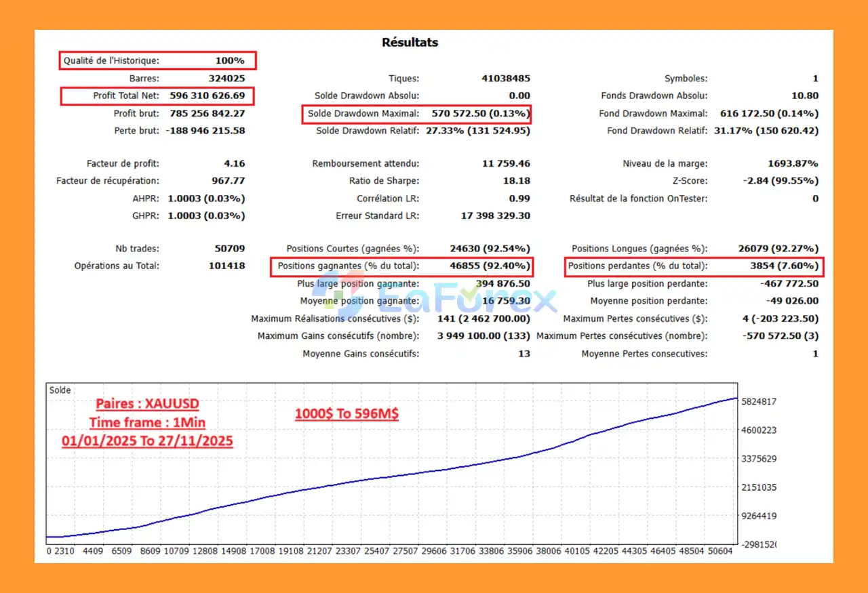868x593 pixels.
Task: Click the Facteur de profit value 4.16
Action: 234,163
